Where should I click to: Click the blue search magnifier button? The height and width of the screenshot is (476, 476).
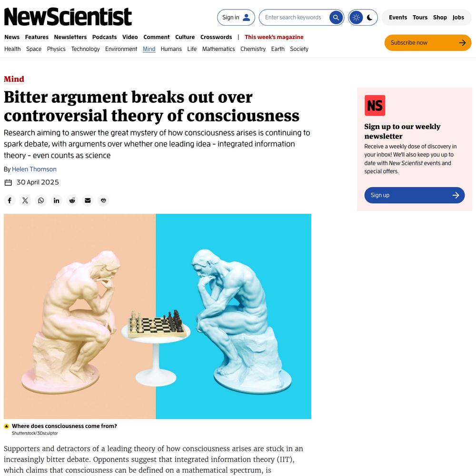[336, 17]
